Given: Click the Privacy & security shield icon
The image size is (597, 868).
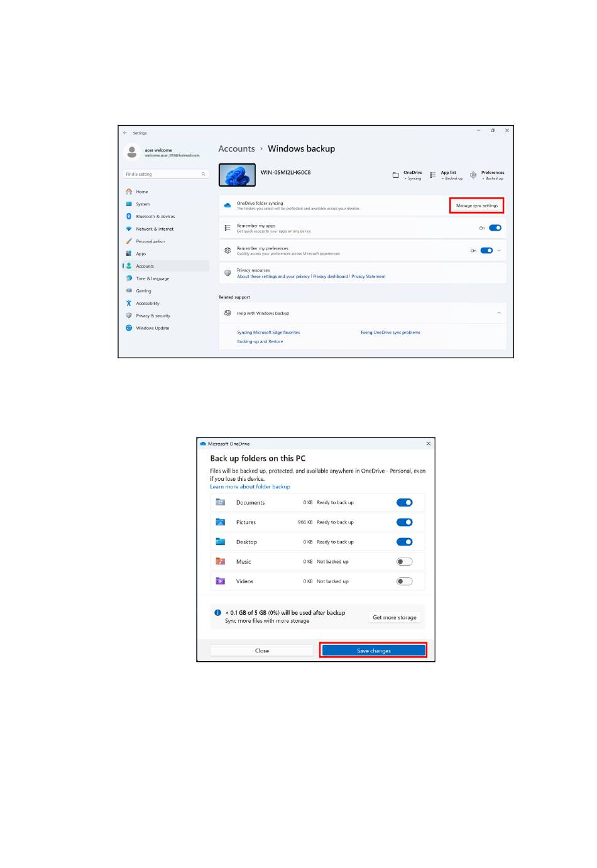Looking at the screenshot, I should click(129, 316).
